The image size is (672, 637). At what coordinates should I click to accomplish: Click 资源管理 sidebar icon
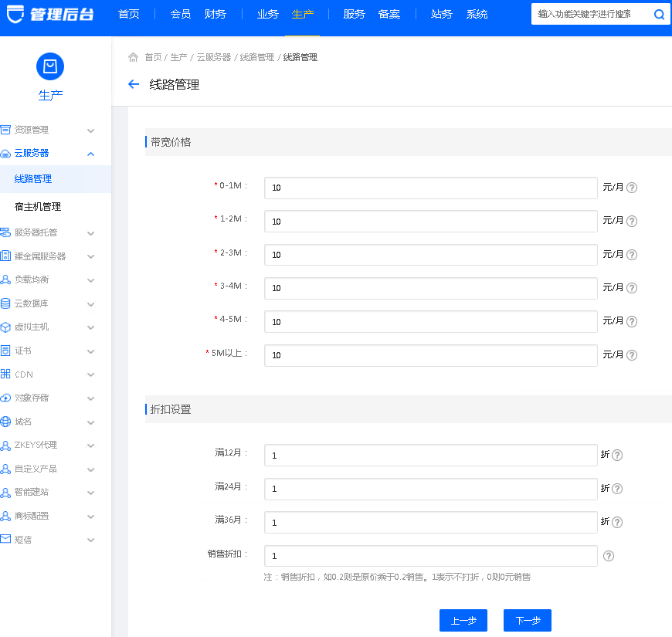point(5,130)
